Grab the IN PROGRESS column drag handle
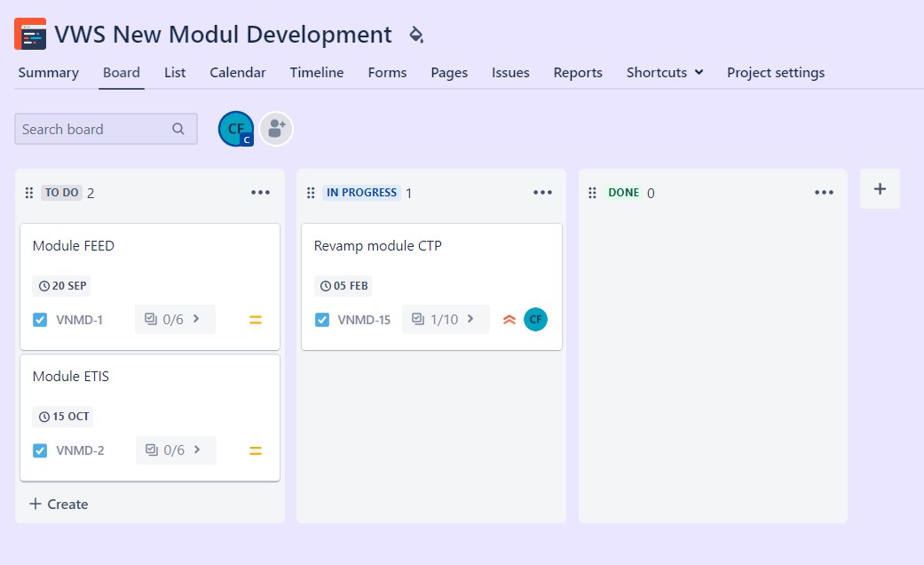Screen dimensions: 924x565 (311, 193)
